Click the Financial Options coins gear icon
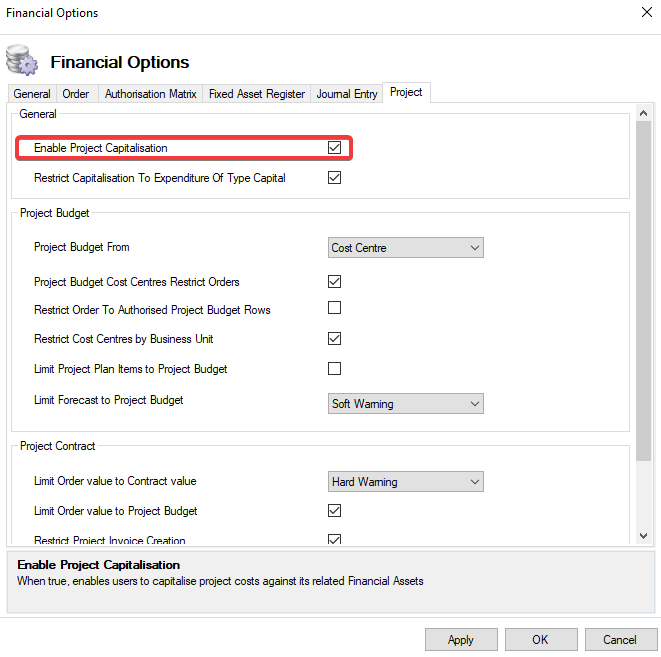The image size is (661, 657). pos(22,61)
